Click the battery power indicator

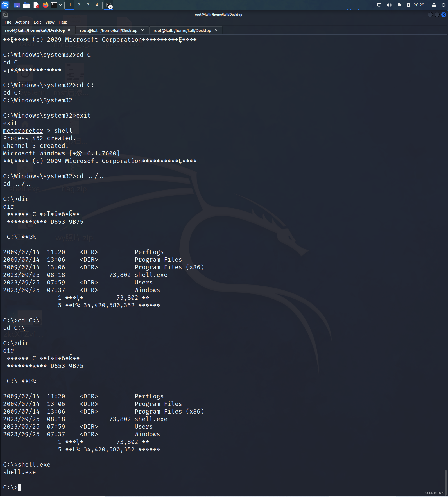(x=408, y=5)
